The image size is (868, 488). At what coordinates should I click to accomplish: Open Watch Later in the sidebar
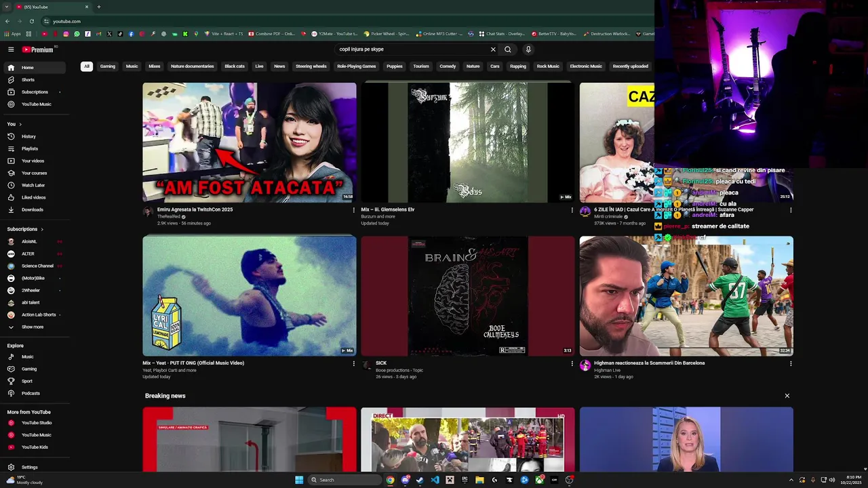click(34, 185)
